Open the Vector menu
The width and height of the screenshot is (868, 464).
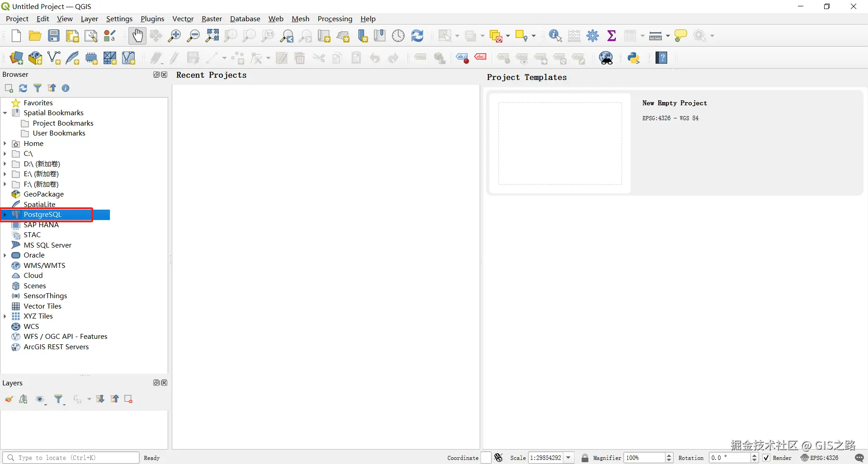[183, 19]
